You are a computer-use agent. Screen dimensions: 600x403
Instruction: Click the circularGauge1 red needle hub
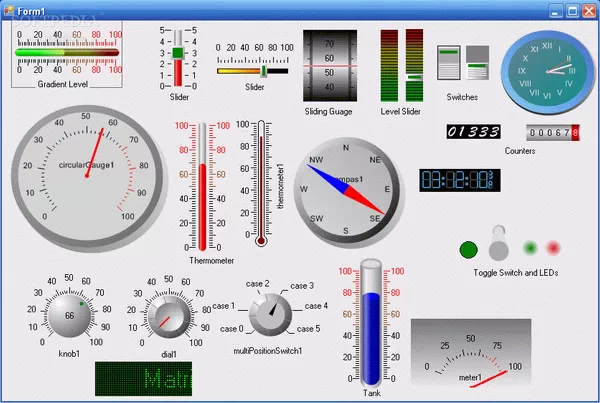[x=87, y=176]
